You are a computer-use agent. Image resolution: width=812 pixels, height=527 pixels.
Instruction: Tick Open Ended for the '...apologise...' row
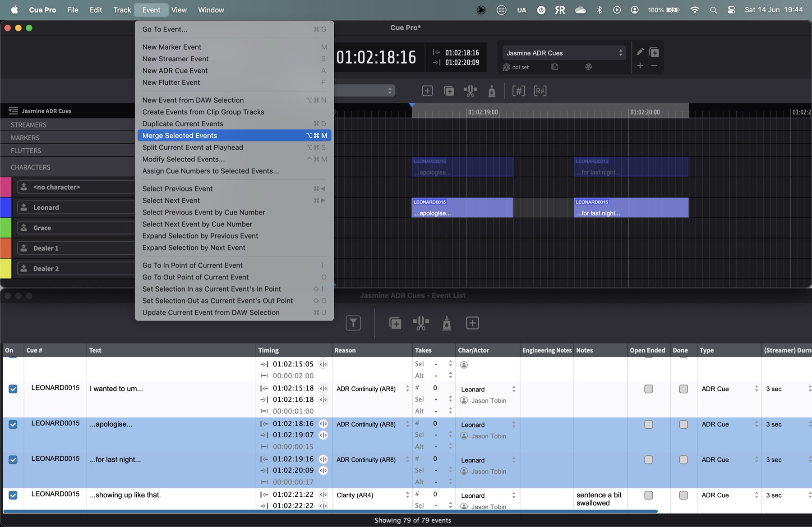tap(649, 424)
